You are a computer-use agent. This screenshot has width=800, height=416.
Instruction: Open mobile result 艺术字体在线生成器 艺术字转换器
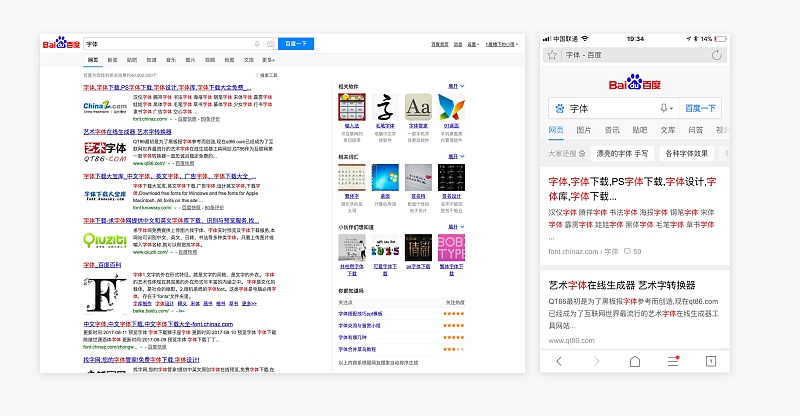tap(622, 285)
